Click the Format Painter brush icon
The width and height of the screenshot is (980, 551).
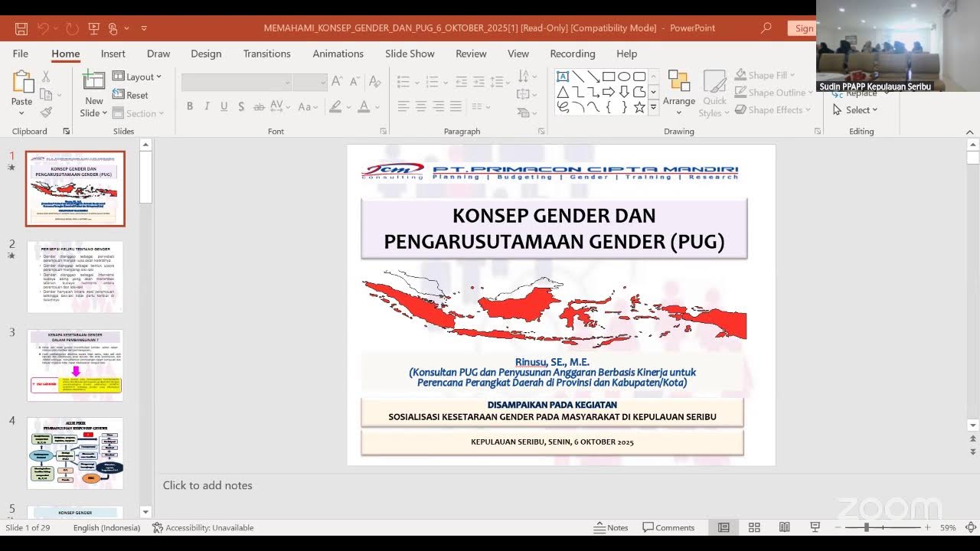click(46, 112)
